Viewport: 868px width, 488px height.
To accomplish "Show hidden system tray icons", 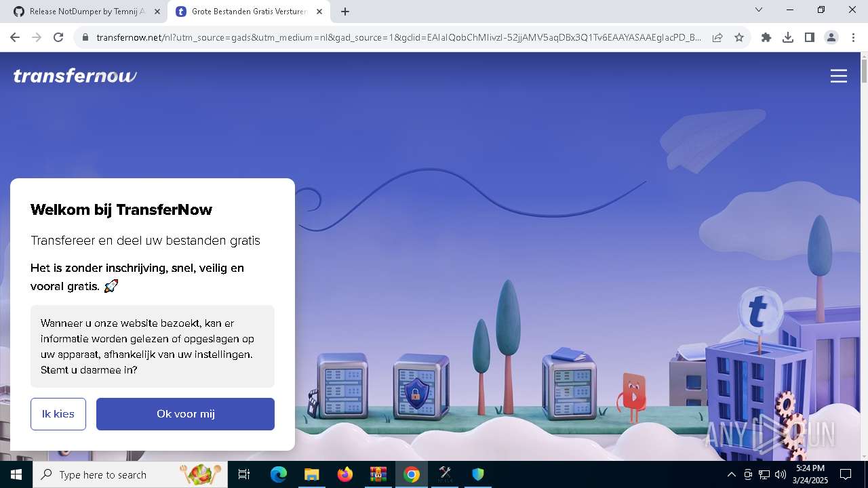I will (x=731, y=474).
